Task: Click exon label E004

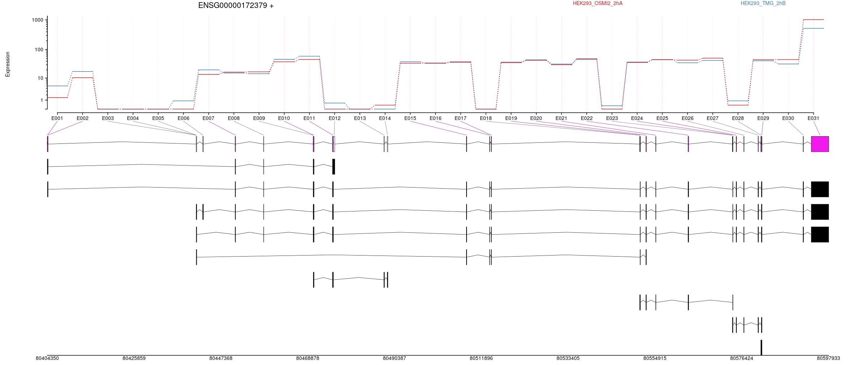Action: tap(133, 118)
